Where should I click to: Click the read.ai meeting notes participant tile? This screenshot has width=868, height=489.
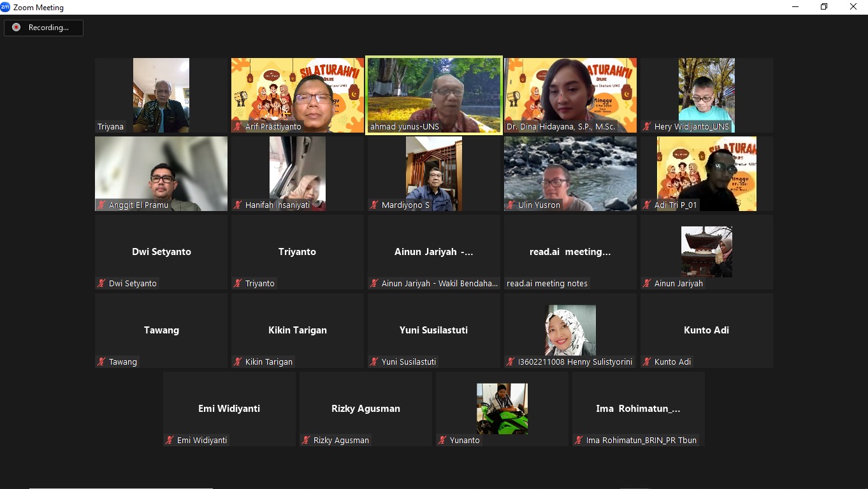(570, 252)
